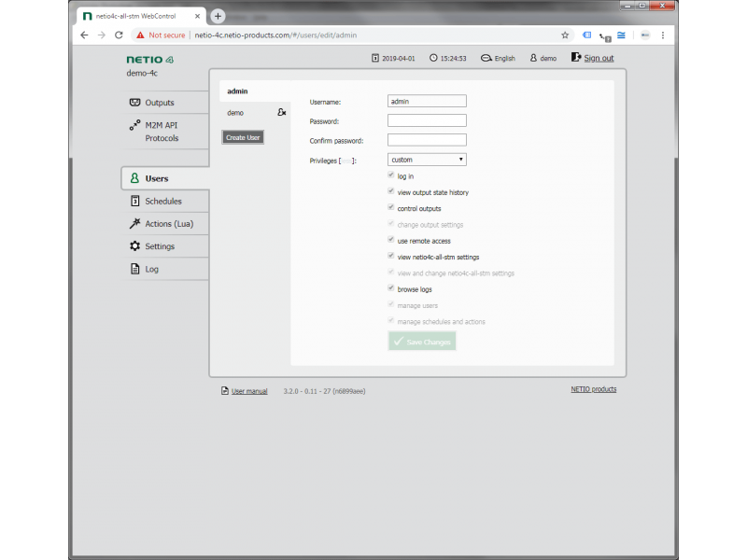The image size is (747, 560).
Task: Click the striped blue extension icon
Action: [621, 35]
